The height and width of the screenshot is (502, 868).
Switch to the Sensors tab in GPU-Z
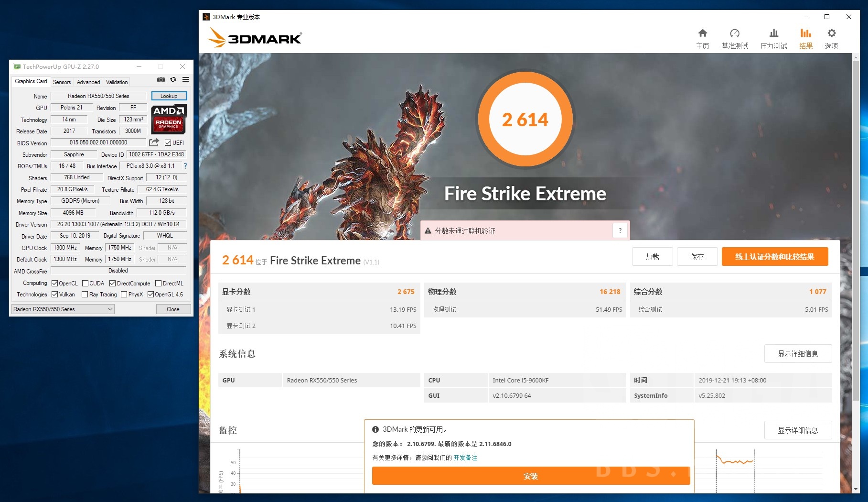pyautogui.click(x=62, y=82)
